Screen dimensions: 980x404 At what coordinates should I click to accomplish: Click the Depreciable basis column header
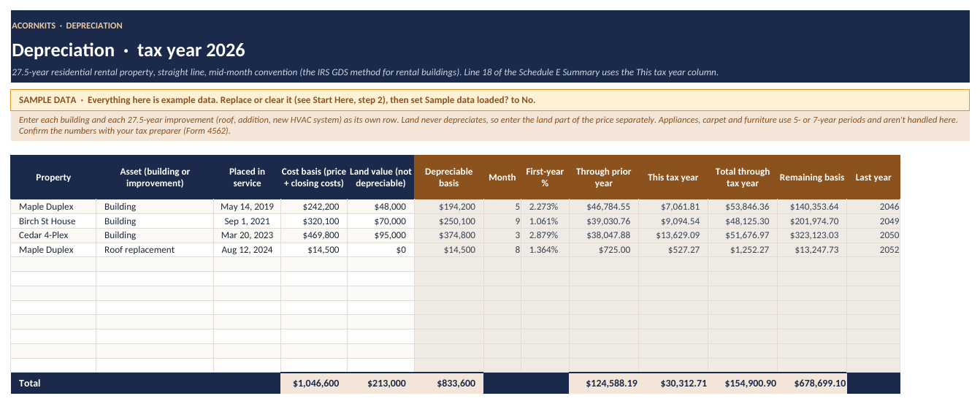(x=448, y=178)
